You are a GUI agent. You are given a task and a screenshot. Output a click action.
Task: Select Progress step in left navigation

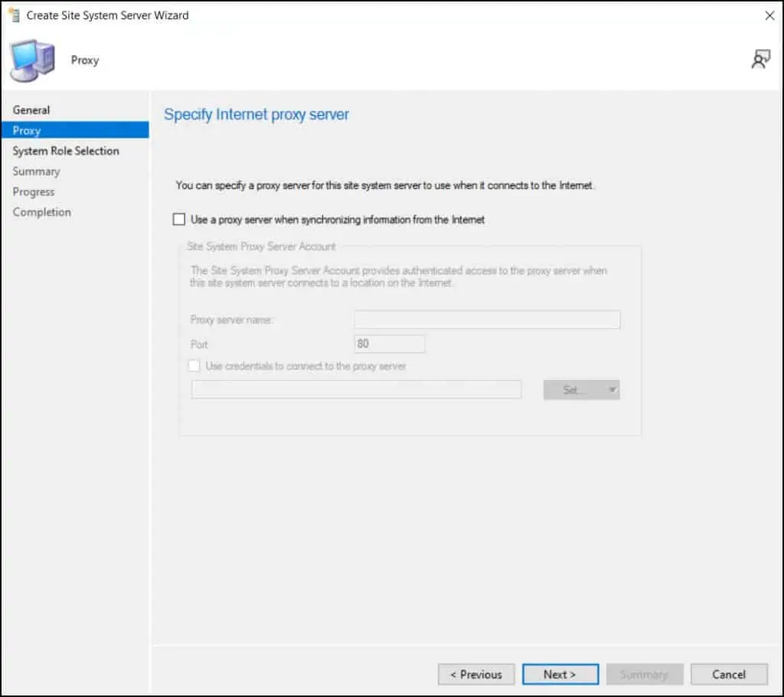pyautogui.click(x=34, y=191)
